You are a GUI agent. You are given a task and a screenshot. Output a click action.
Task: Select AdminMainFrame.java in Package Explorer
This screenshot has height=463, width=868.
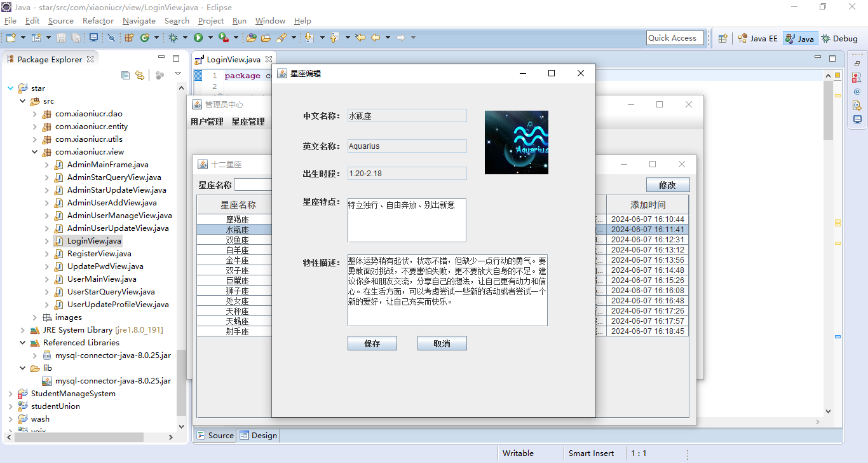[107, 165]
